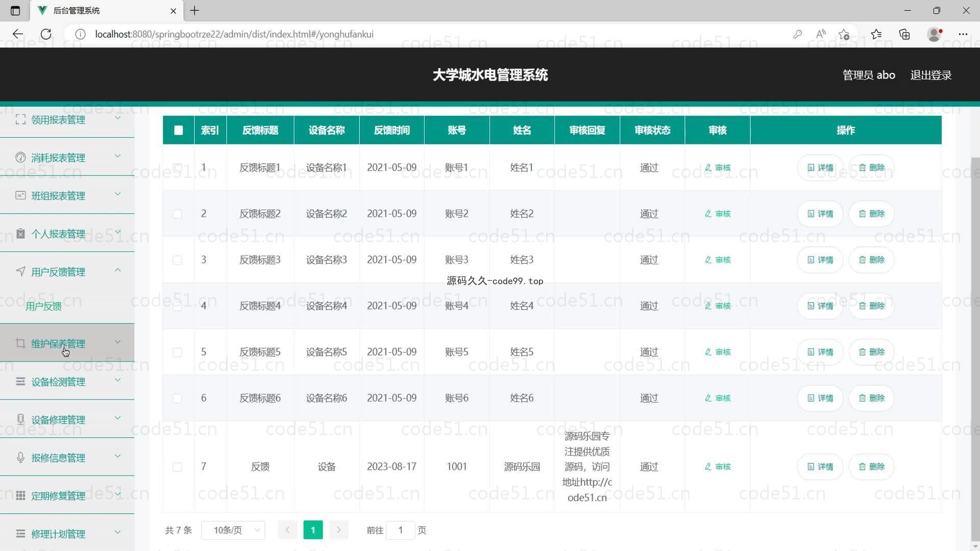980x551 pixels.
Task: Expand the 修理计划管理 chevron
Action: coord(117,532)
